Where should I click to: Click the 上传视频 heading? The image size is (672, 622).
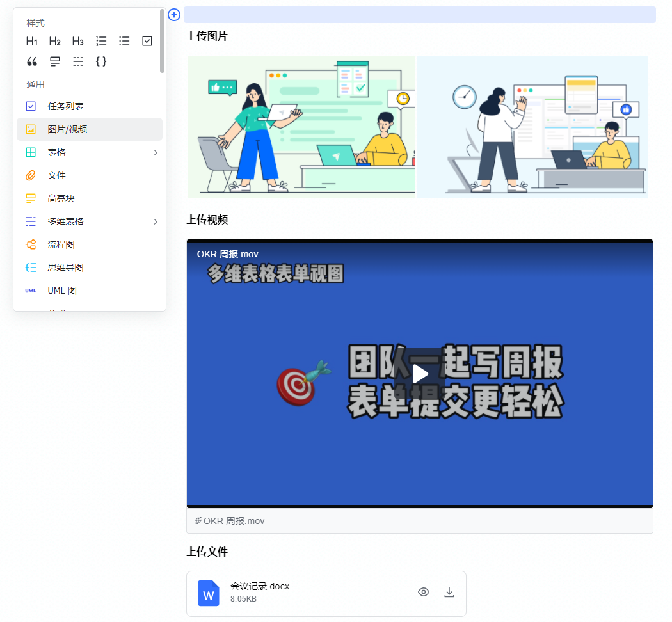(x=207, y=219)
